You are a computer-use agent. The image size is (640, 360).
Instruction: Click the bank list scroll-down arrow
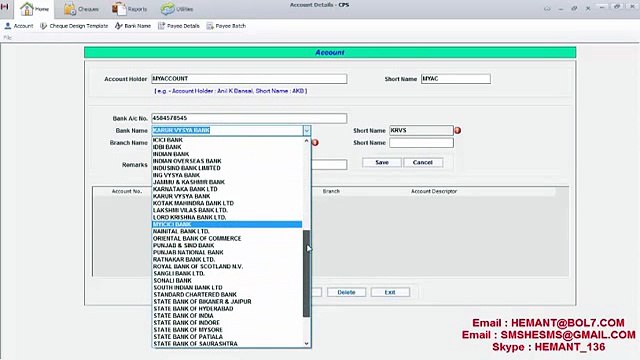coord(307,344)
